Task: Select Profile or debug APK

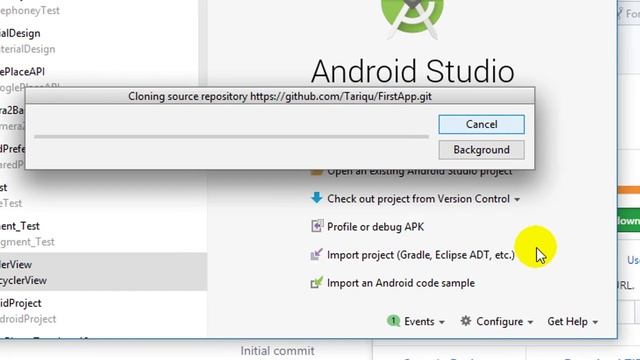Action: pos(376,227)
